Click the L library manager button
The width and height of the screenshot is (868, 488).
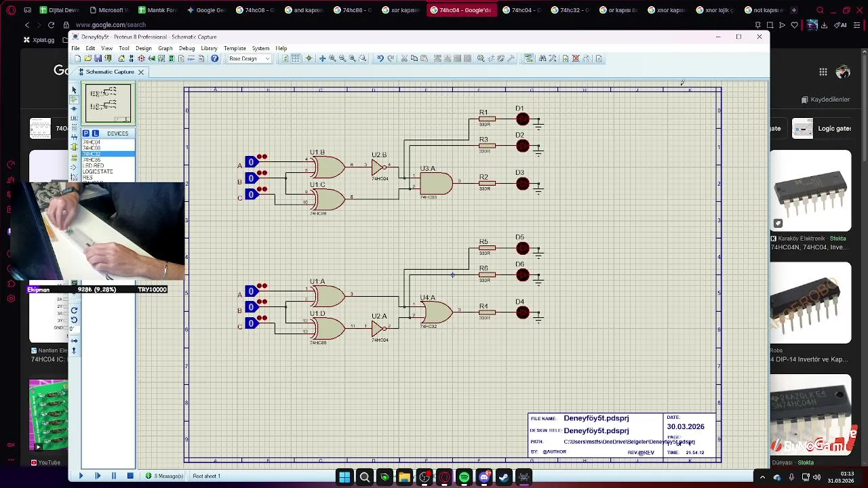[96, 134]
